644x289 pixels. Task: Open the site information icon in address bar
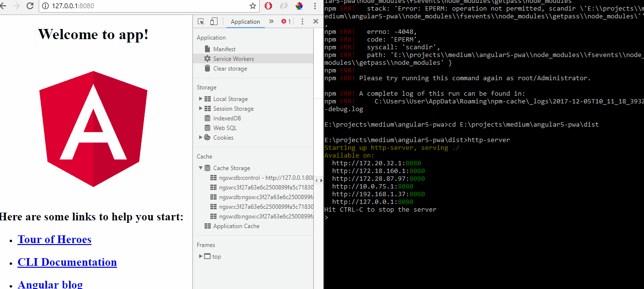pyautogui.click(x=45, y=6)
